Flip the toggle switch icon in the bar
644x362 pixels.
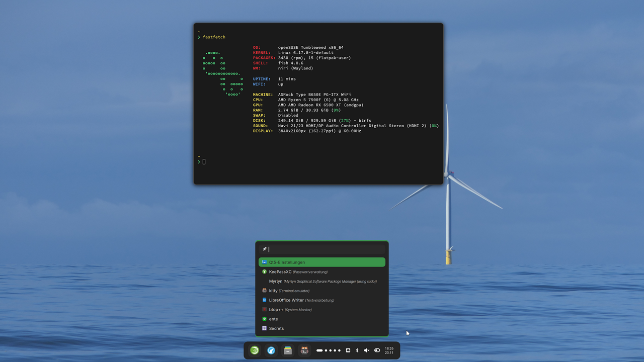pyautogui.click(x=377, y=350)
